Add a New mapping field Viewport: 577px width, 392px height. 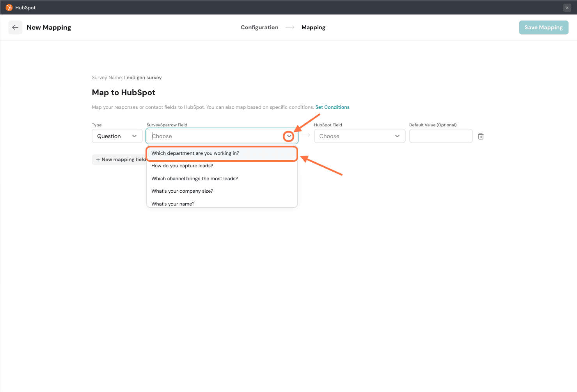[120, 160]
